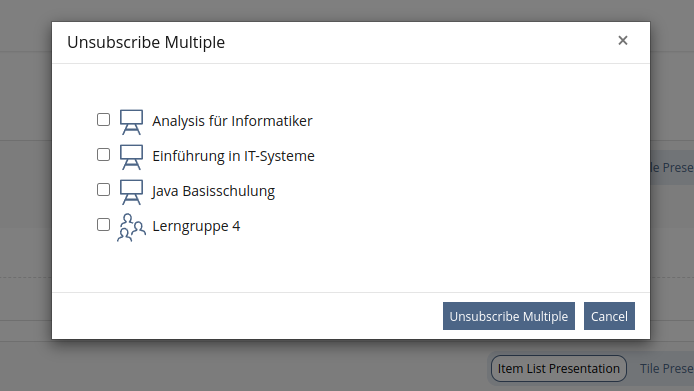Click the Unsubscribe Multiple dialog heading
This screenshot has width=694, height=391.
[146, 43]
